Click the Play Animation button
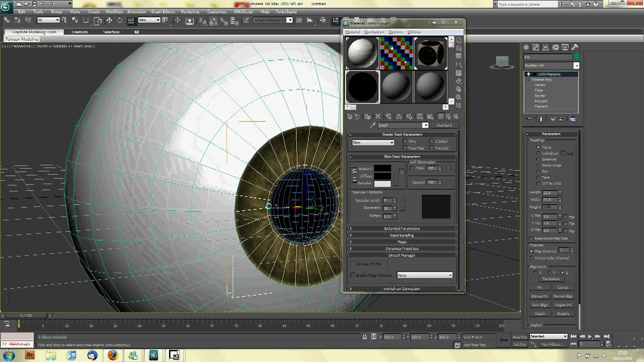This screenshot has height=362, width=644. [x=590, y=336]
